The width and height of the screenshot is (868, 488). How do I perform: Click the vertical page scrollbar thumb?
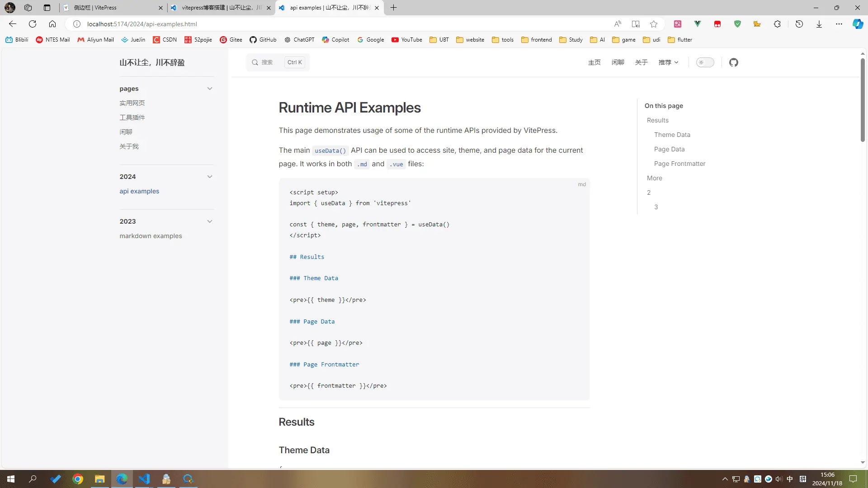863,99
